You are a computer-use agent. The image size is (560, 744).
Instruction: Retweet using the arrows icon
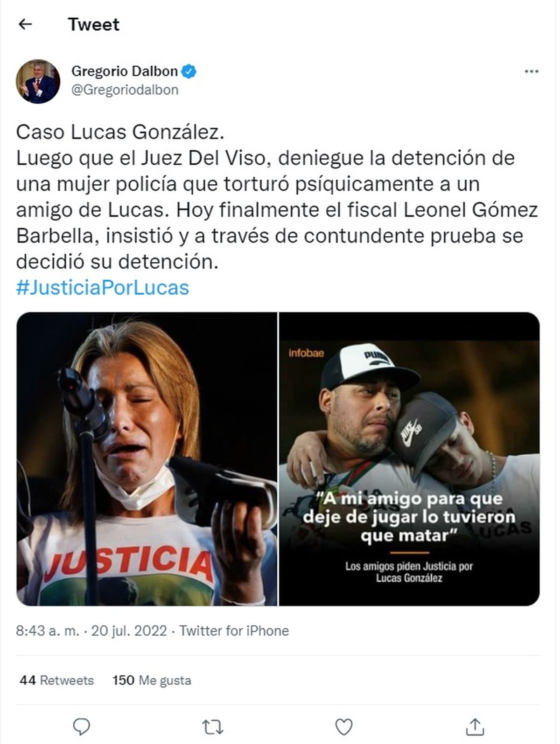click(213, 726)
